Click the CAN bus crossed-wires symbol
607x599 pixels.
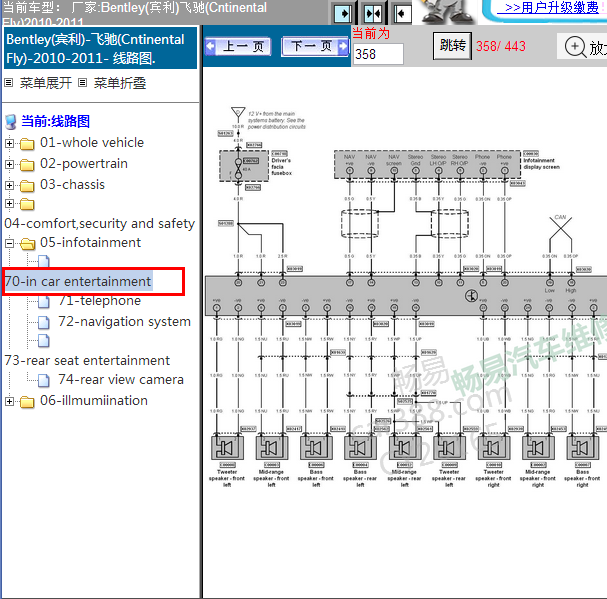(560, 227)
